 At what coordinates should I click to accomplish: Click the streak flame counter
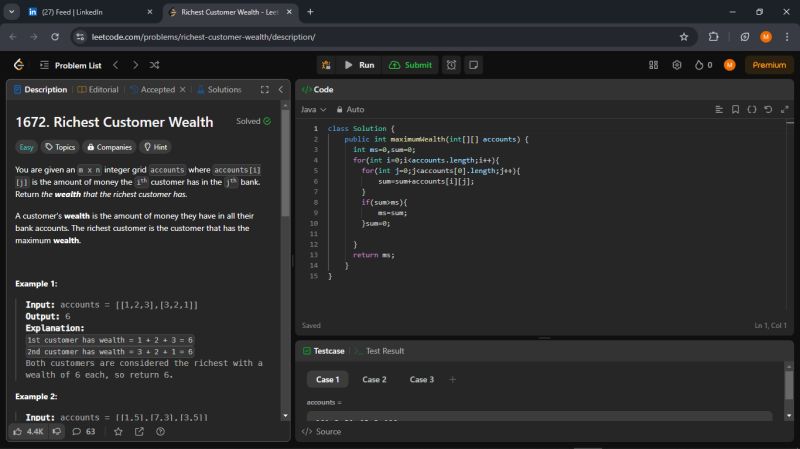click(x=704, y=65)
